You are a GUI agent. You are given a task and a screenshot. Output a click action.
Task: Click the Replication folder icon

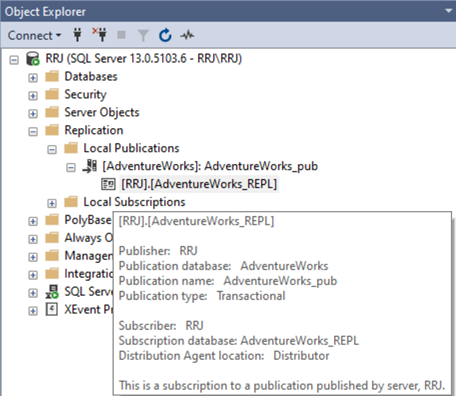52,130
